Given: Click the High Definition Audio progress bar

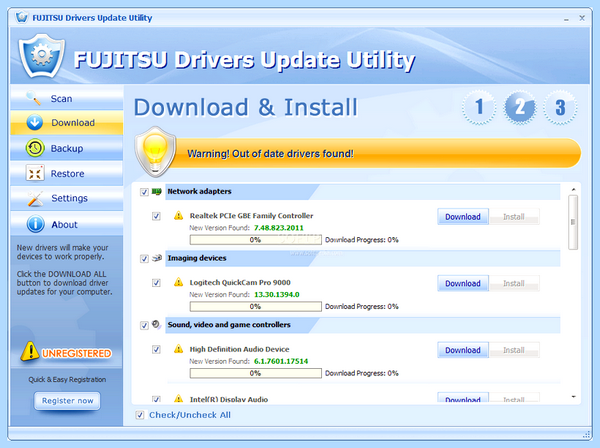Looking at the screenshot, I should tap(256, 373).
